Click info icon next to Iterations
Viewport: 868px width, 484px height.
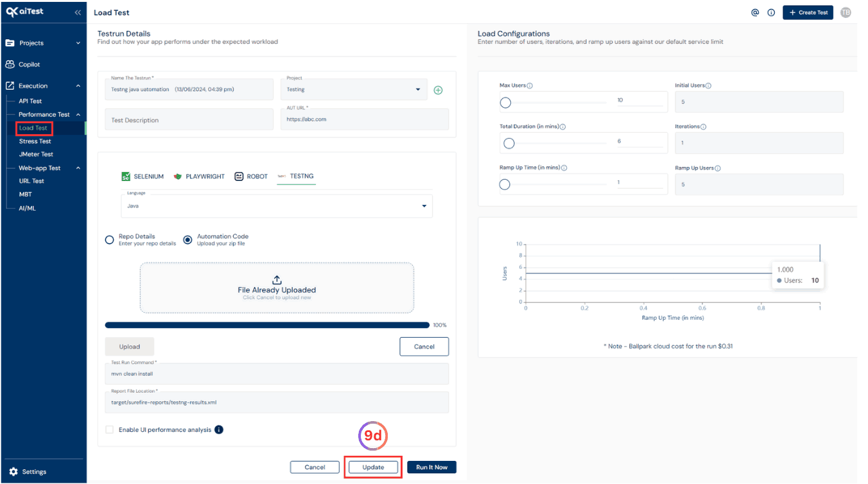703,126
